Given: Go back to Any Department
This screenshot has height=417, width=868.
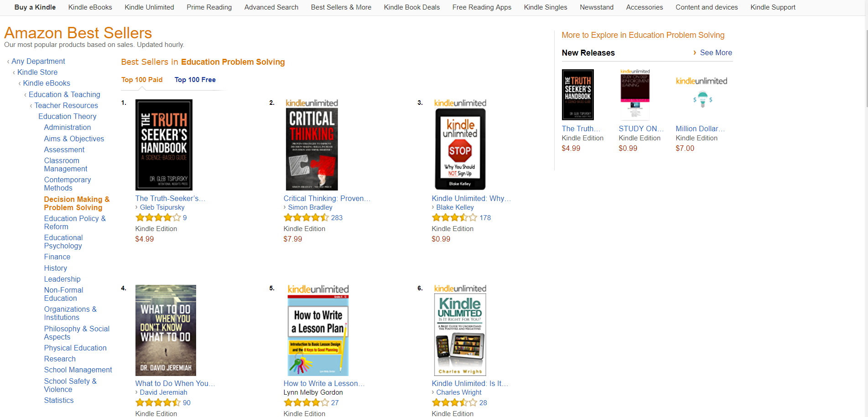Looking at the screenshot, I should click(38, 61).
